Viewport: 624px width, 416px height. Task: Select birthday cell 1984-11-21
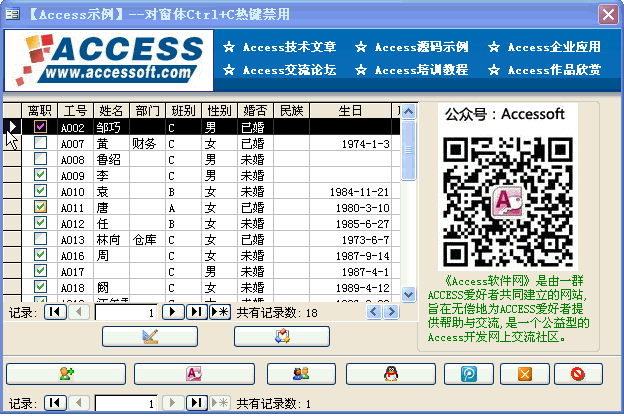(x=350, y=191)
